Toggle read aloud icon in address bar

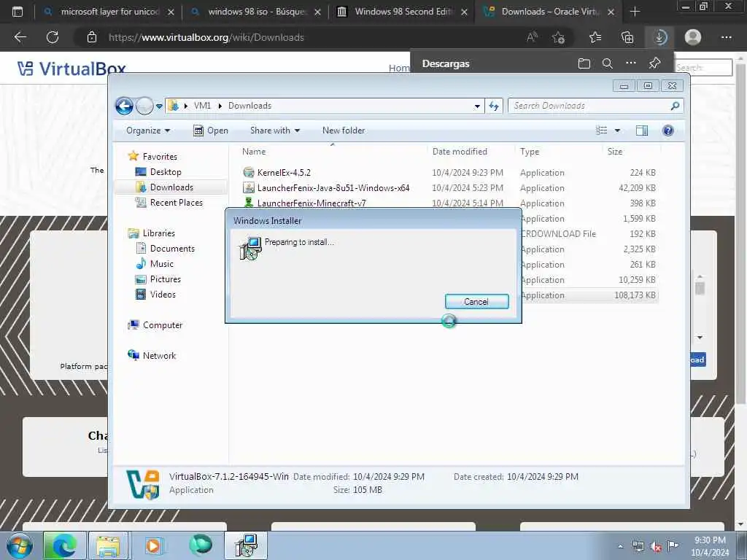point(532,37)
